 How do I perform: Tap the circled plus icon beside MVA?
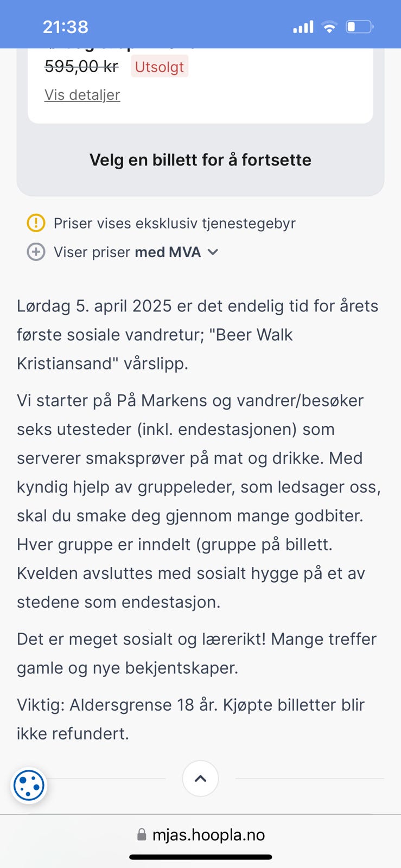pyautogui.click(x=36, y=252)
